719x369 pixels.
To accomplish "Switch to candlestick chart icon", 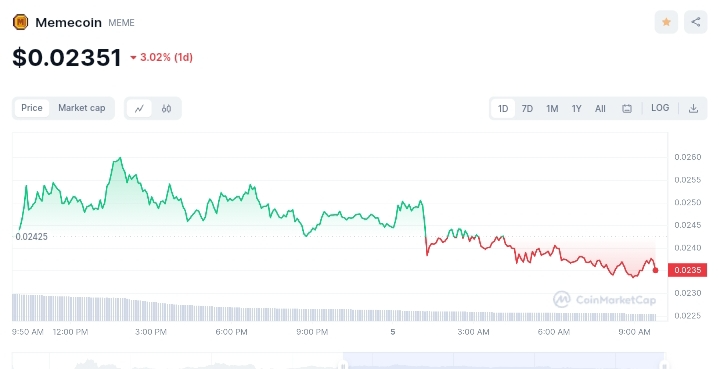I will click(x=166, y=109).
